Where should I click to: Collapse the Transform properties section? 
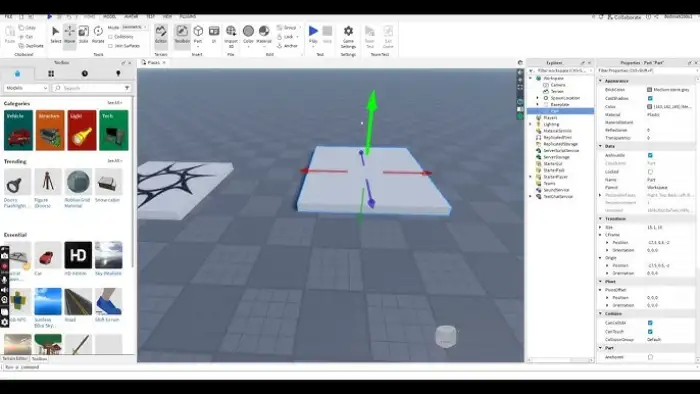point(600,219)
